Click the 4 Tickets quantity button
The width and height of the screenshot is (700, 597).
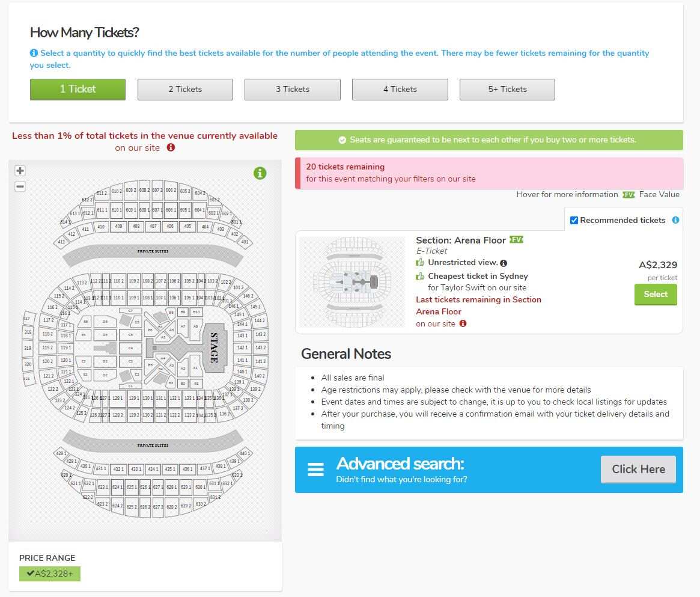pos(400,89)
